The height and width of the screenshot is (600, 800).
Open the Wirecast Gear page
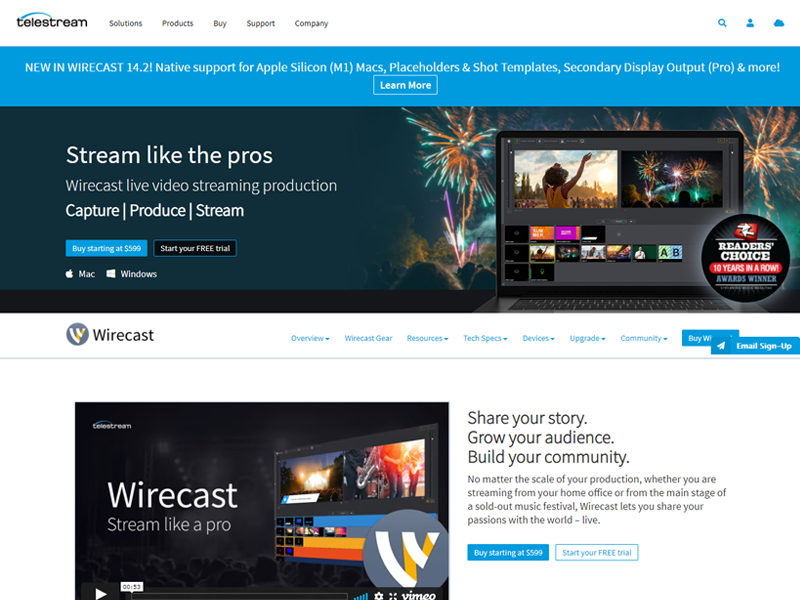point(368,338)
